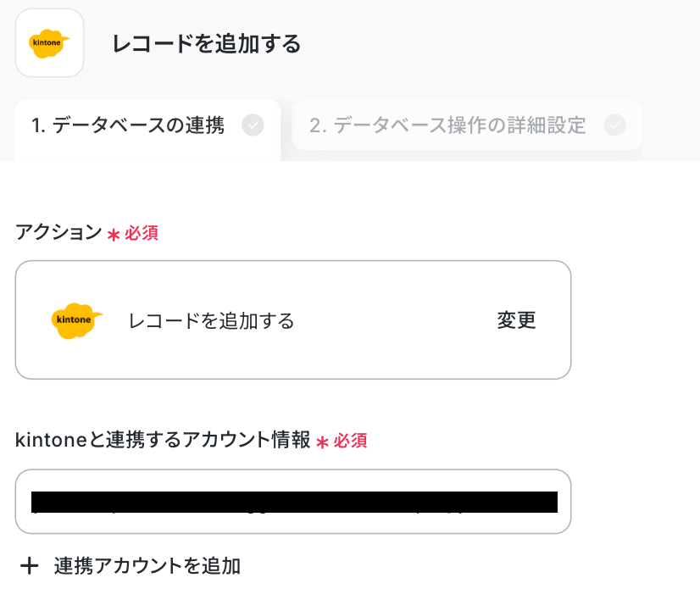The height and width of the screenshot is (600, 700).
Task: Select 連携アカウントを追加 link
Action: coord(147,566)
